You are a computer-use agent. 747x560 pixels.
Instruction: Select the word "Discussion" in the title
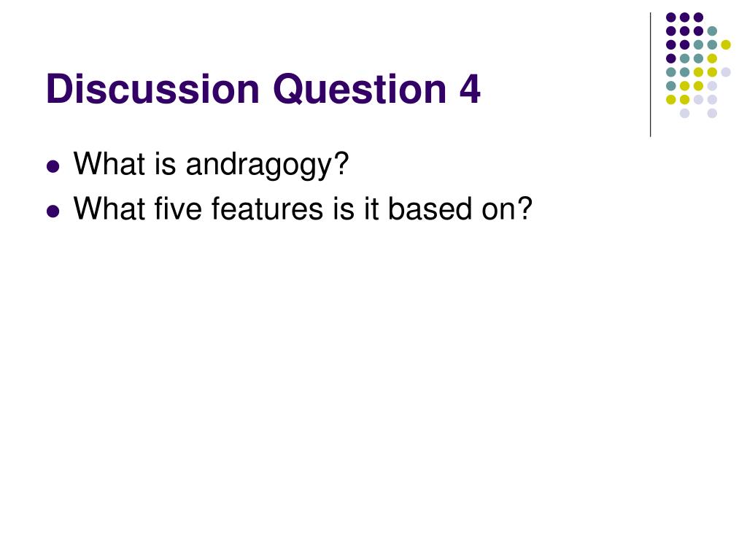point(153,88)
